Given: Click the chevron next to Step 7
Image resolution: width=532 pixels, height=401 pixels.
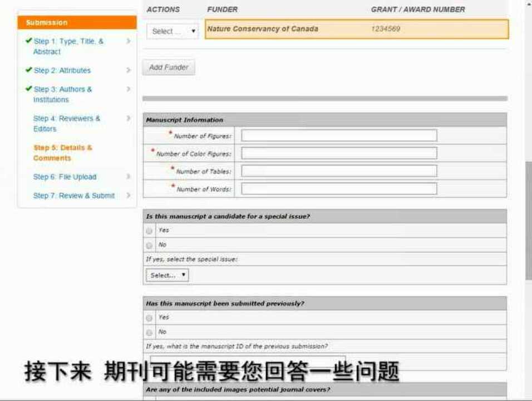Looking at the screenshot, I should pyautogui.click(x=129, y=195).
